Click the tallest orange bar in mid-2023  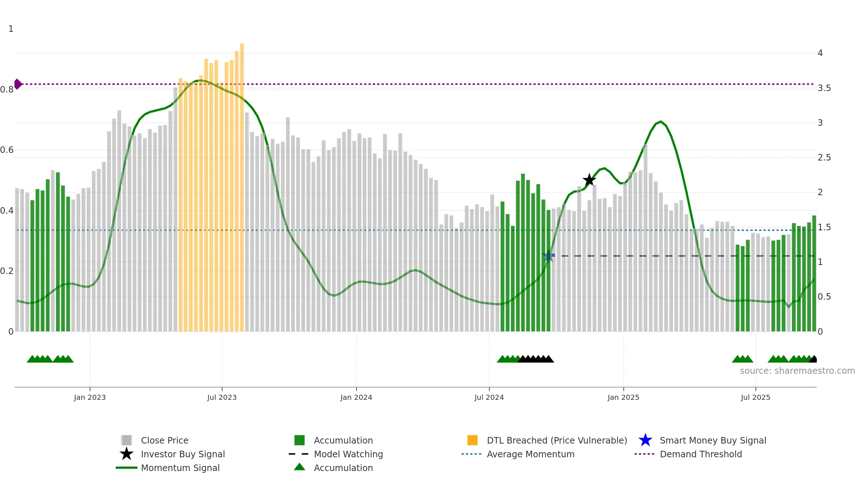(242, 187)
